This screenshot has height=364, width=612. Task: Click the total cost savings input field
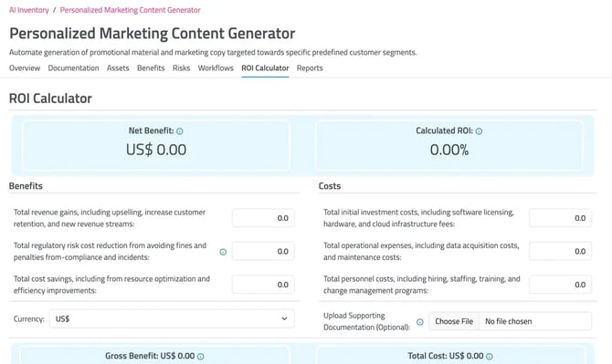263,285
